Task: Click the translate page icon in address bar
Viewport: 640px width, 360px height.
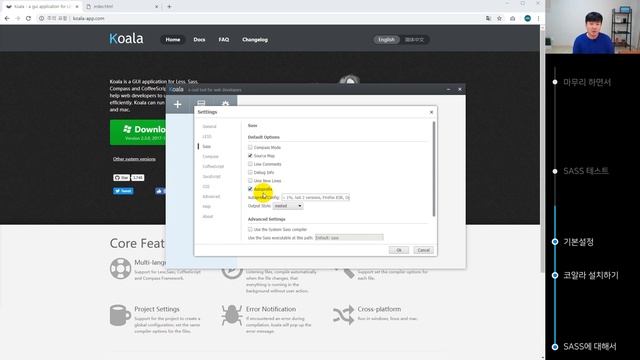Action: [x=488, y=18]
